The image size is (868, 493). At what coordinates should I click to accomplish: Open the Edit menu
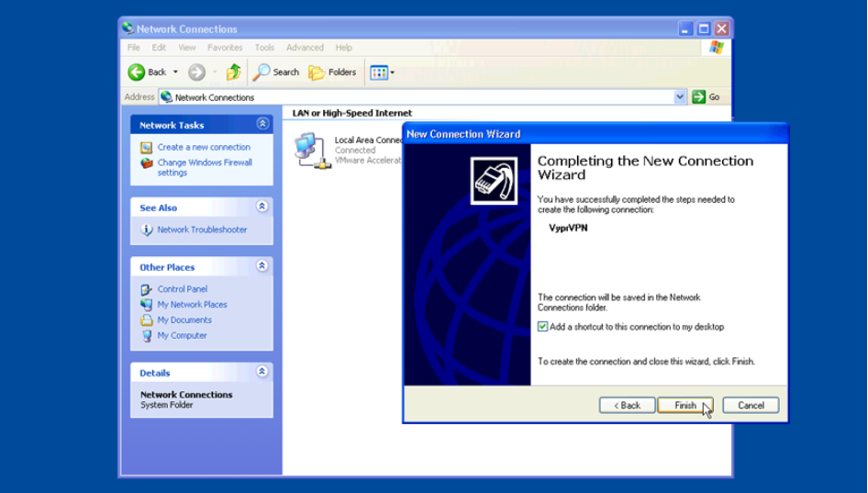click(x=159, y=48)
